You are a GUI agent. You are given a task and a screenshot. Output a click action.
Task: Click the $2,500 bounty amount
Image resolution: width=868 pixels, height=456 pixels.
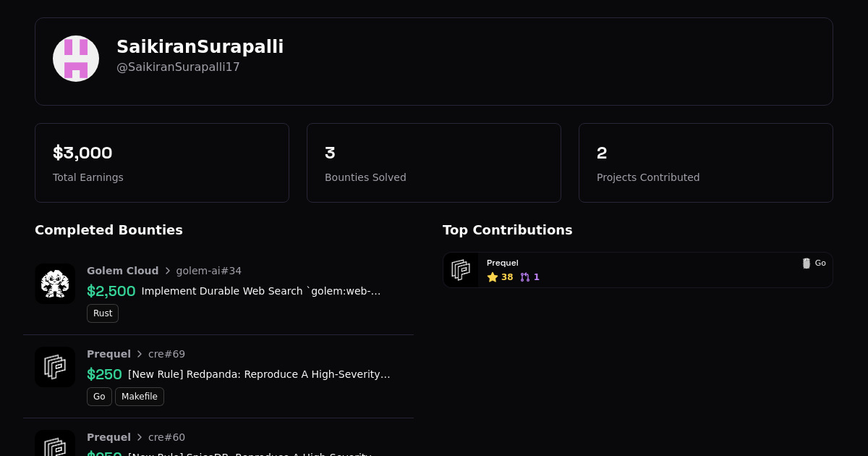pos(111,291)
